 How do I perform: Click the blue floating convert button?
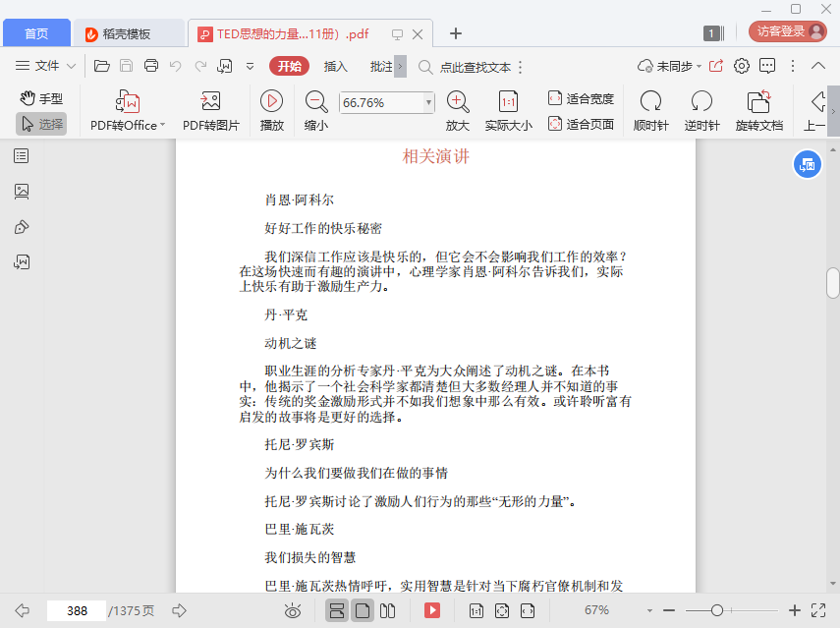point(807,164)
